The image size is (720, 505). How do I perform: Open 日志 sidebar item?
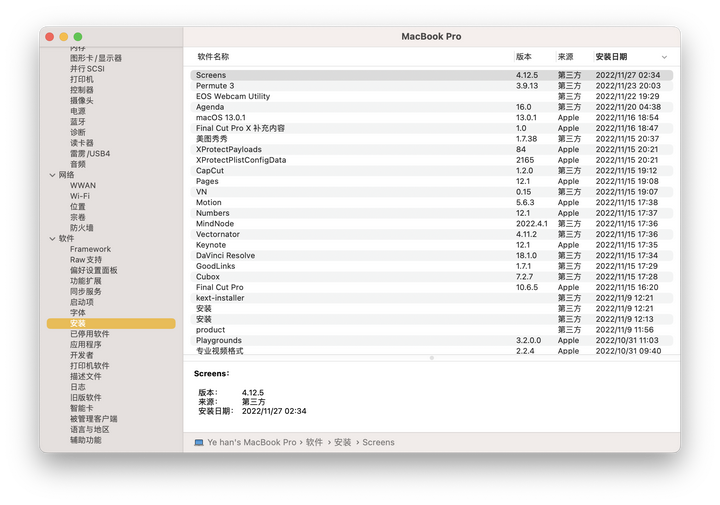(78, 387)
